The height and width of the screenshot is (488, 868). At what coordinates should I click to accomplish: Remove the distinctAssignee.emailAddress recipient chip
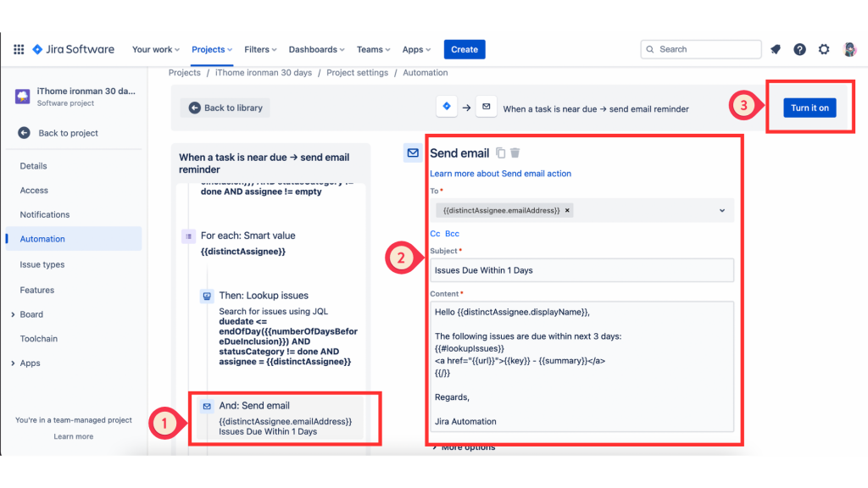pyautogui.click(x=567, y=210)
